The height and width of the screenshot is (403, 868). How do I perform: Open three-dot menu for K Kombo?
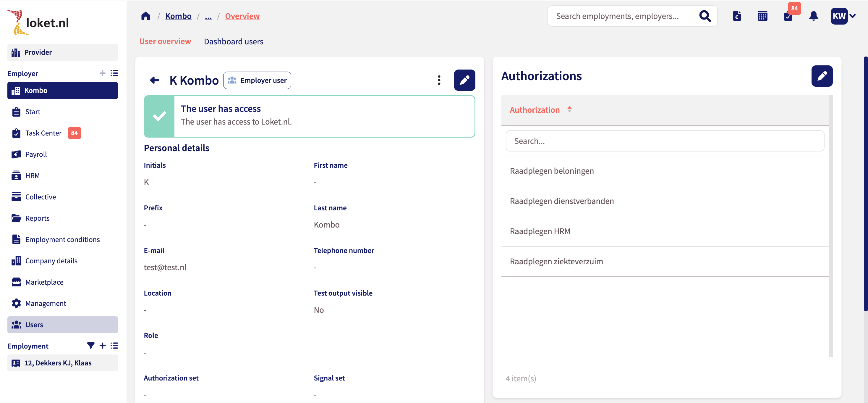439,80
